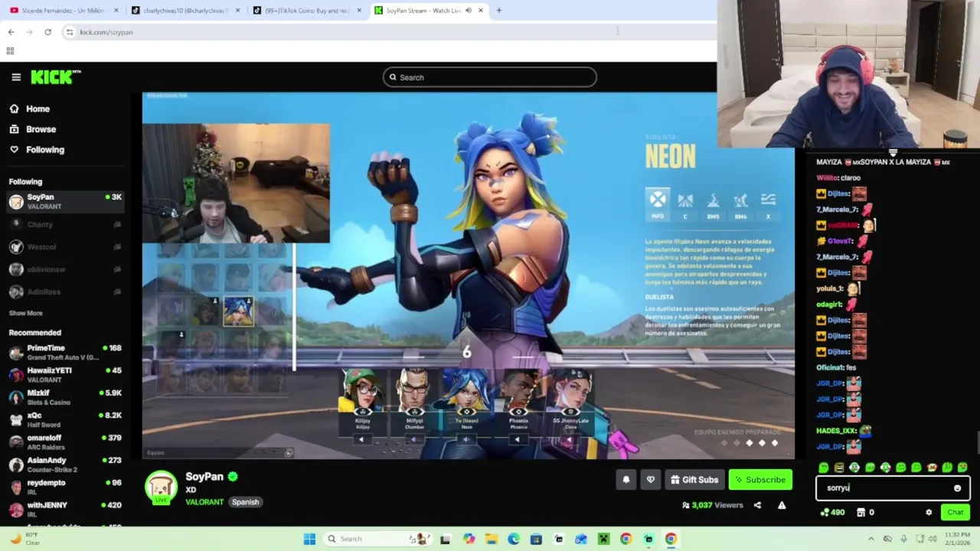Viewport: 980px width, 551px height.
Task: Open the taskbar clock and date
Action: coord(957,539)
